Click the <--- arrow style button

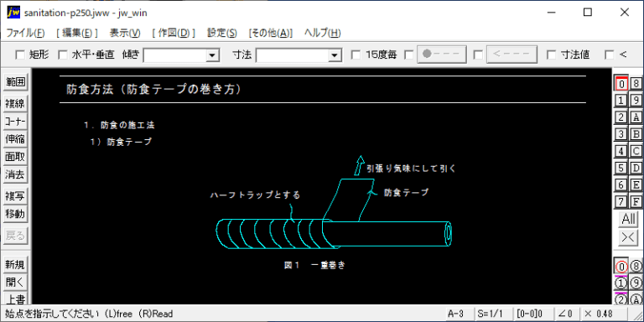pyautogui.click(x=512, y=55)
